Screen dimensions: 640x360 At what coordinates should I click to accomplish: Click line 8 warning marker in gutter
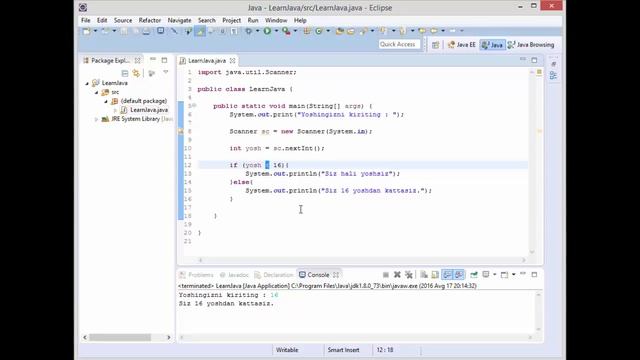coord(181,131)
